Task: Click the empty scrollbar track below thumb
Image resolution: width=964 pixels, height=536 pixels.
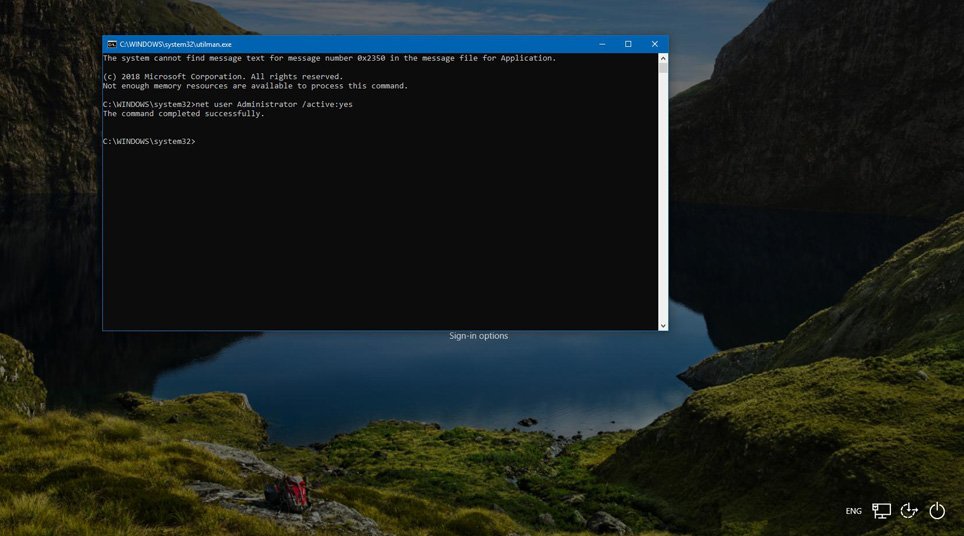Action: click(x=662, y=200)
